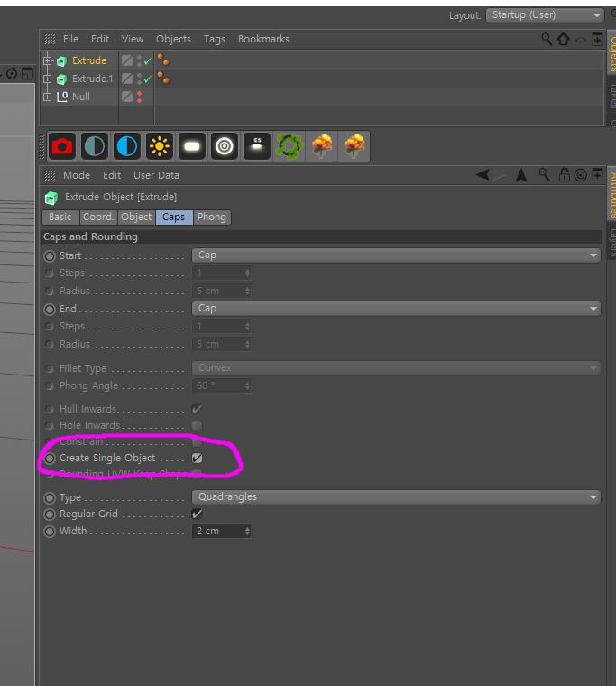Uncheck the Regular Grid checkbox
This screenshot has width=616, height=686.
pos(197,514)
